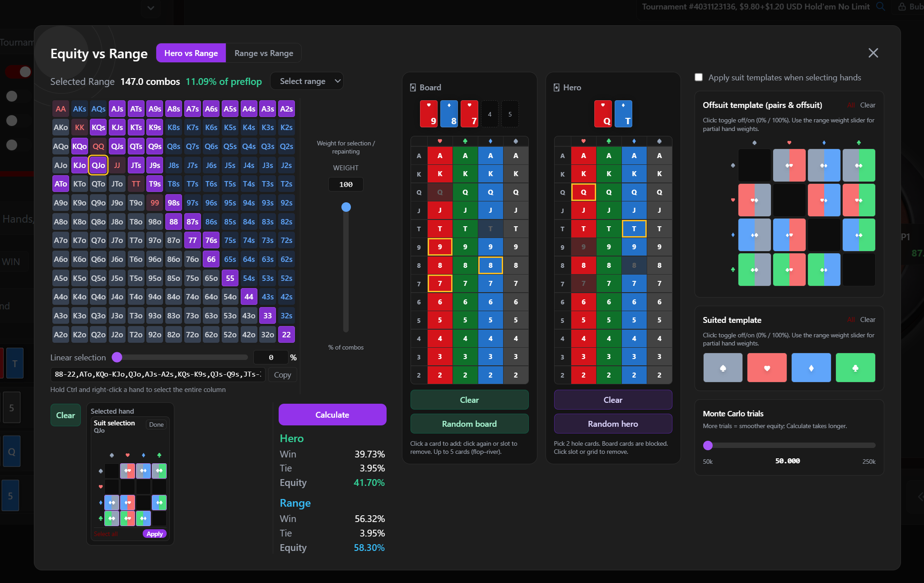
Task: Pick Ace of spades in Board grid
Action: pyautogui.click(x=516, y=156)
